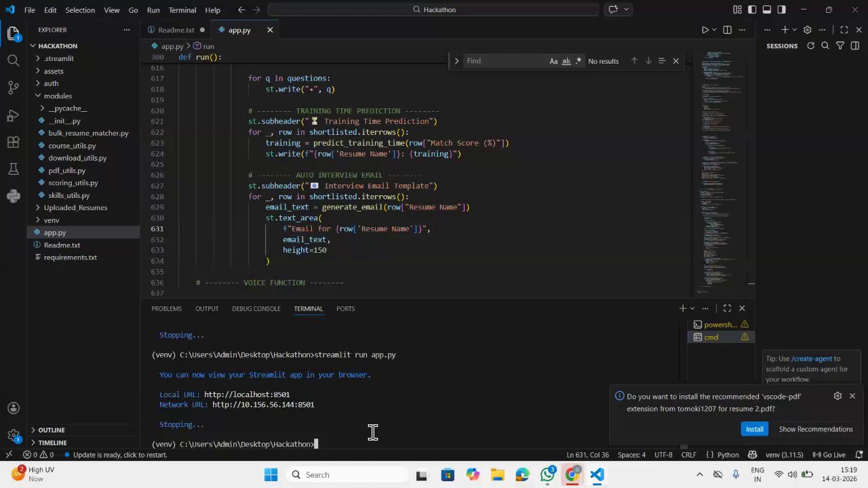
Task: Open the Search view in activity bar
Action: (13, 60)
